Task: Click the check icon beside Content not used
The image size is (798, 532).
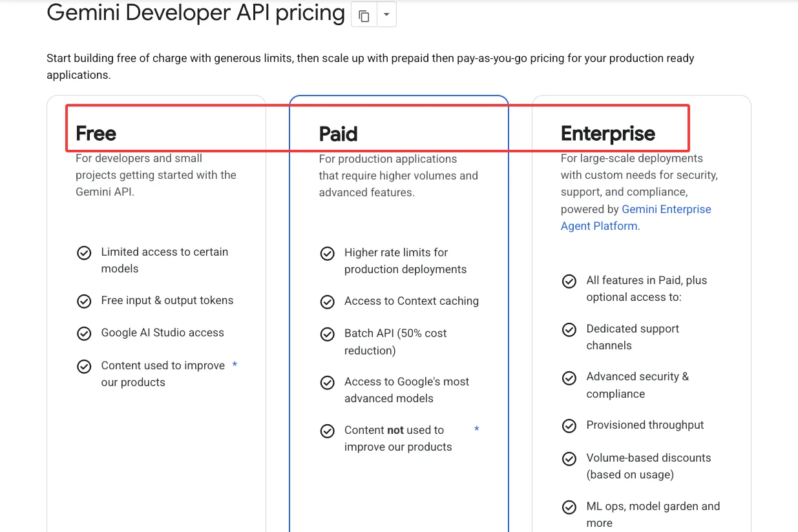Action: click(x=328, y=431)
